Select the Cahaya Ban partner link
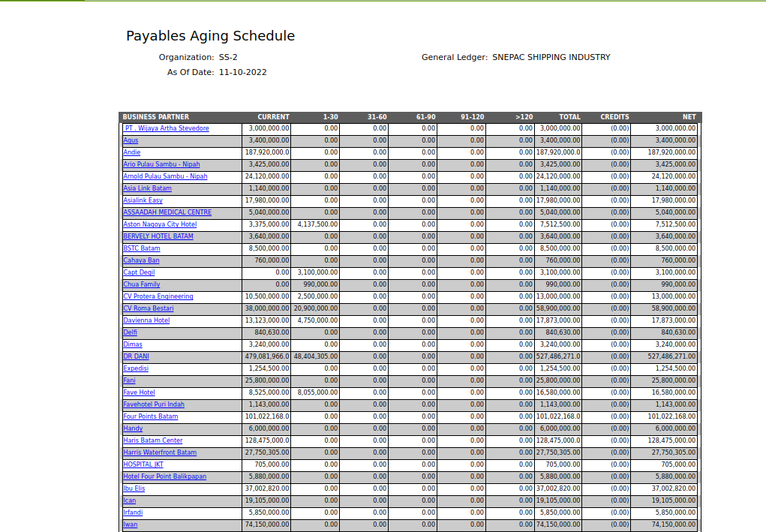 pos(141,260)
